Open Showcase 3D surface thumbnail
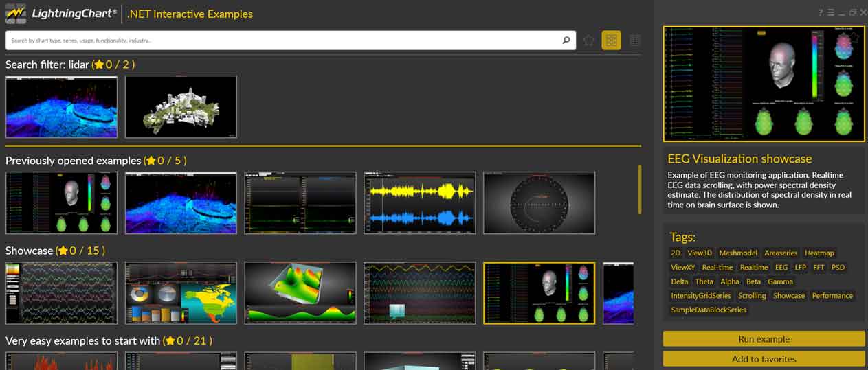Viewport: 868px width, 370px height. pyautogui.click(x=300, y=292)
